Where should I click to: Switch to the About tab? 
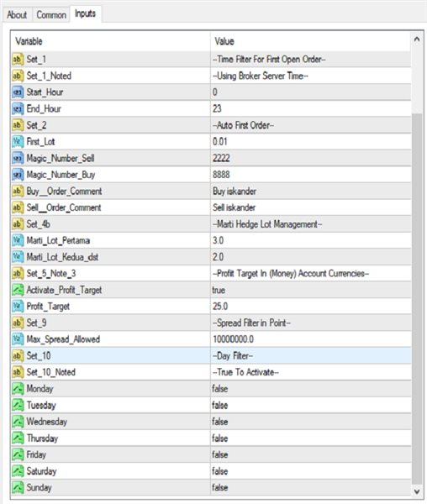tap(17, 15)
